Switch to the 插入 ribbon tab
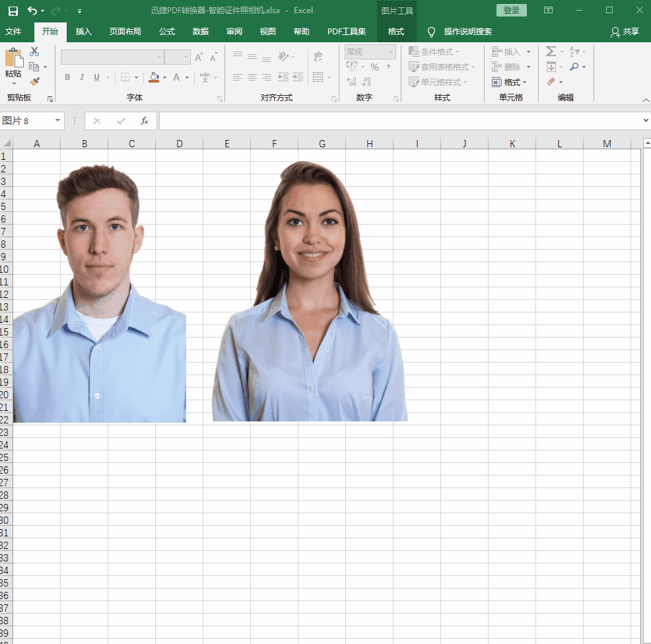Viewport: 651px width, 644px height. coord(84,32)
